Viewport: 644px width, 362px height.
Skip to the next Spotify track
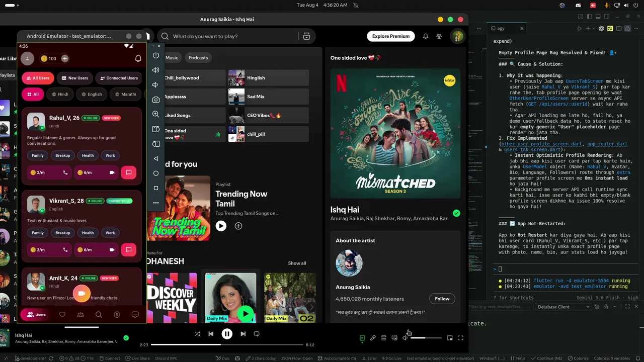pos(243,334)
